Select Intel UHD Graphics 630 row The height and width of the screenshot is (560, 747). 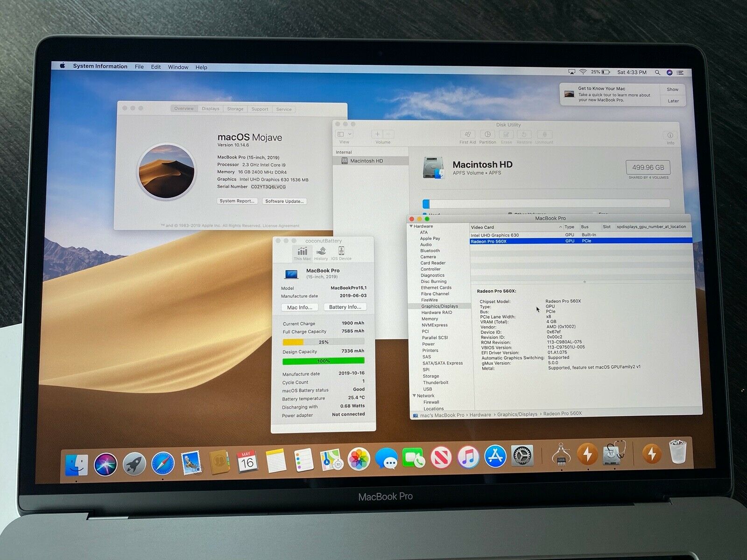coord(580,235)
